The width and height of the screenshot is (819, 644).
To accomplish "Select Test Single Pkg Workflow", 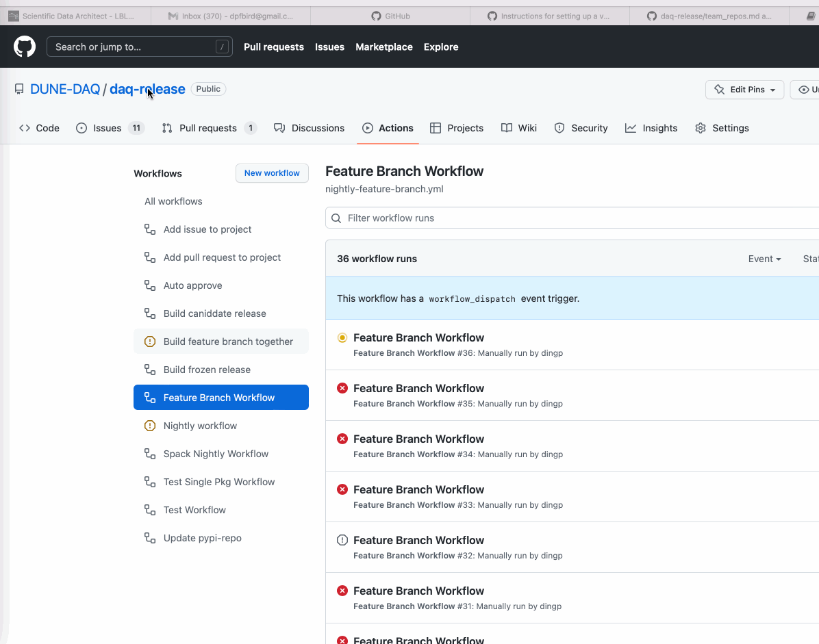I will [221, 482].
